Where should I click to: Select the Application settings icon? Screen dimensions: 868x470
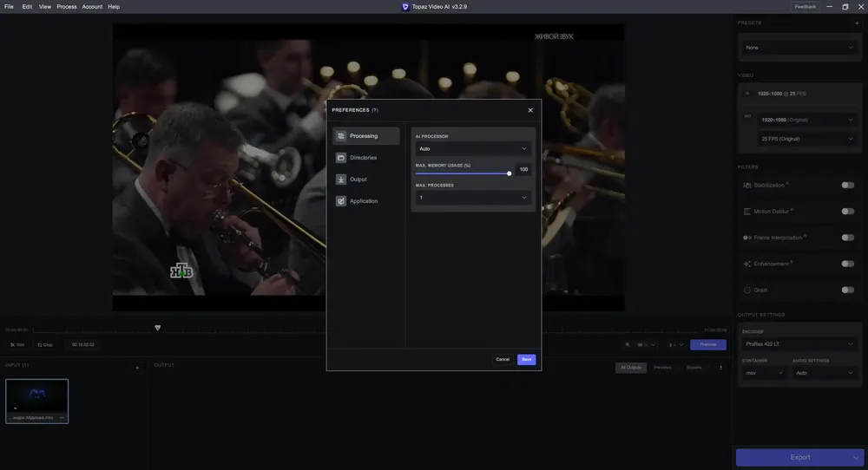tap(341, 201)
